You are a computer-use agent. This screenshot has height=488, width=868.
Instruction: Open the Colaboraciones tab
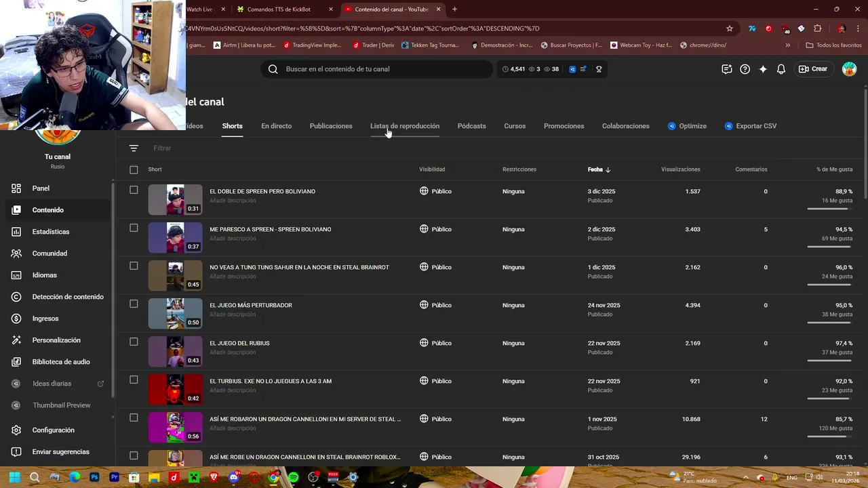[625, 126]
